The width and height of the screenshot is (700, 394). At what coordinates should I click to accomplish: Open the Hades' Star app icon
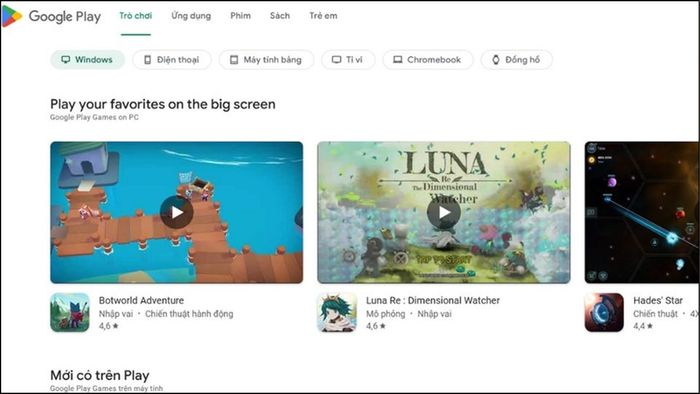coord(604,312)
